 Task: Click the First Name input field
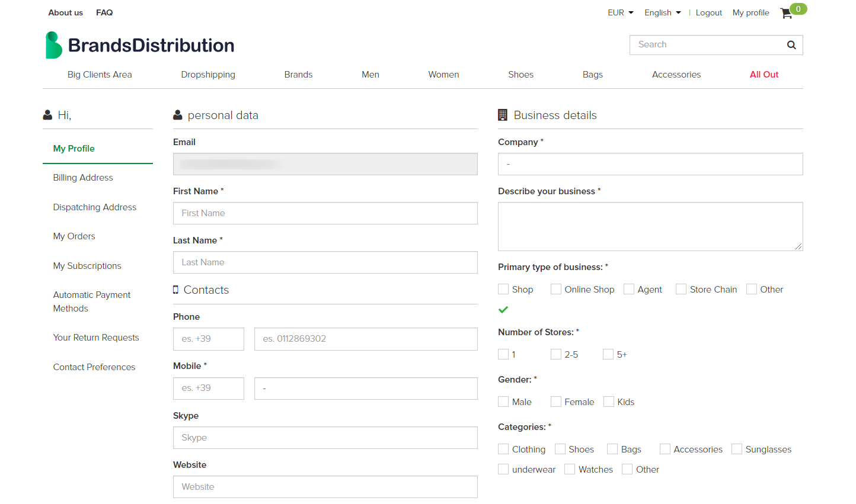click(325, 213)
